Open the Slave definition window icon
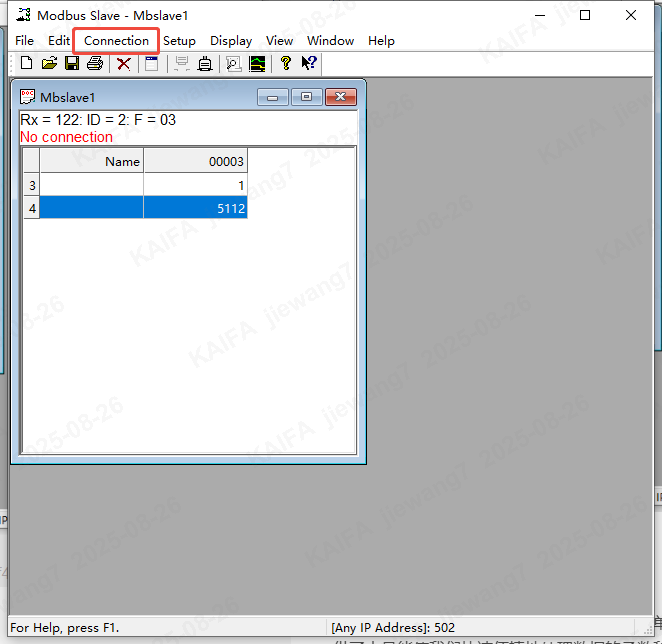This screenshot has width=662, height=644. 152,64
